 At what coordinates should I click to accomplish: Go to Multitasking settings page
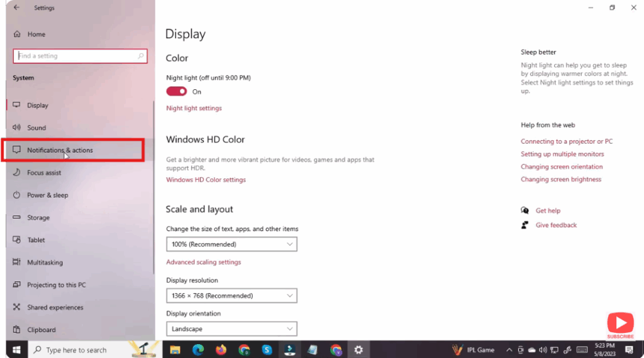point(45,263)
